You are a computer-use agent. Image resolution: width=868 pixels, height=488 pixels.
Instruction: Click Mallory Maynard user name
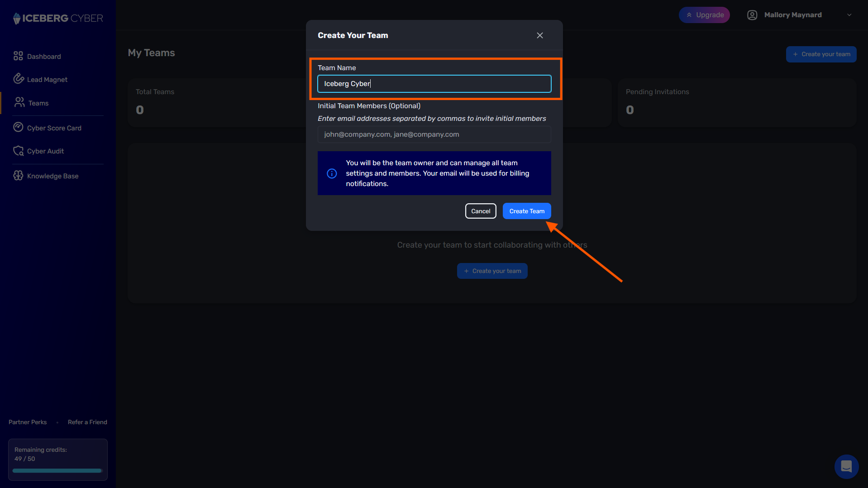(x=793, y=15)
